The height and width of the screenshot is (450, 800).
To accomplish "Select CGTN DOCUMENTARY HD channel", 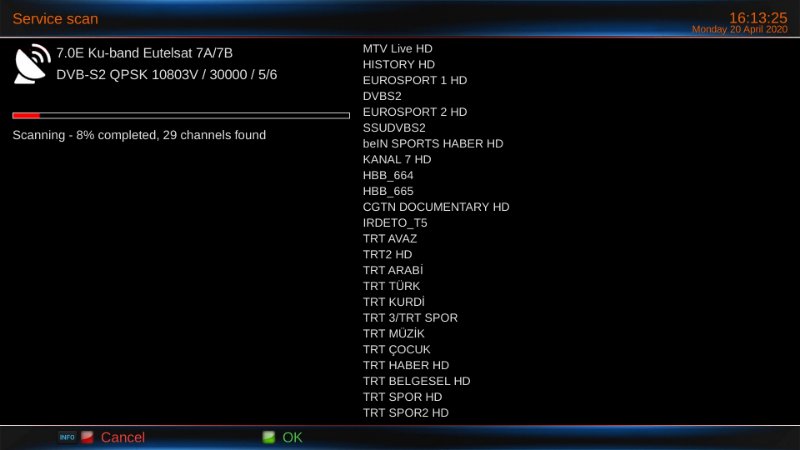I will click(436, 207).
